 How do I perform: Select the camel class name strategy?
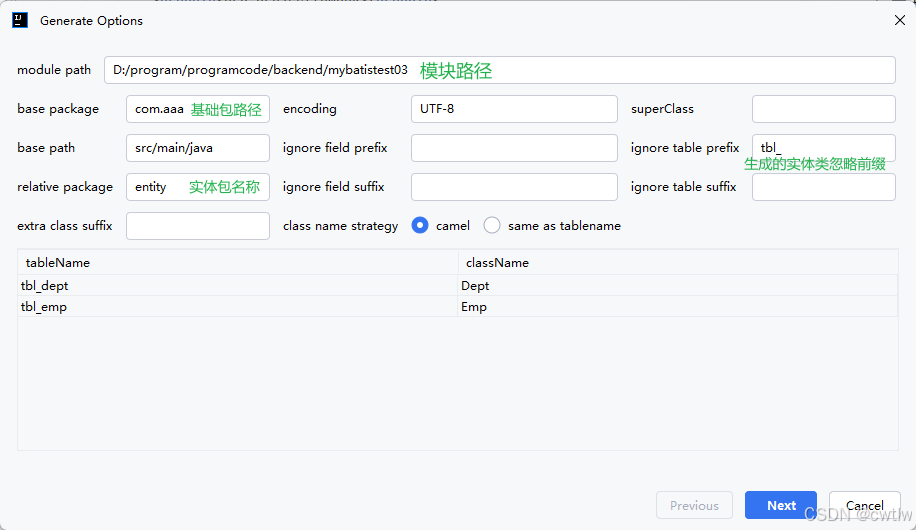point(420,226)
